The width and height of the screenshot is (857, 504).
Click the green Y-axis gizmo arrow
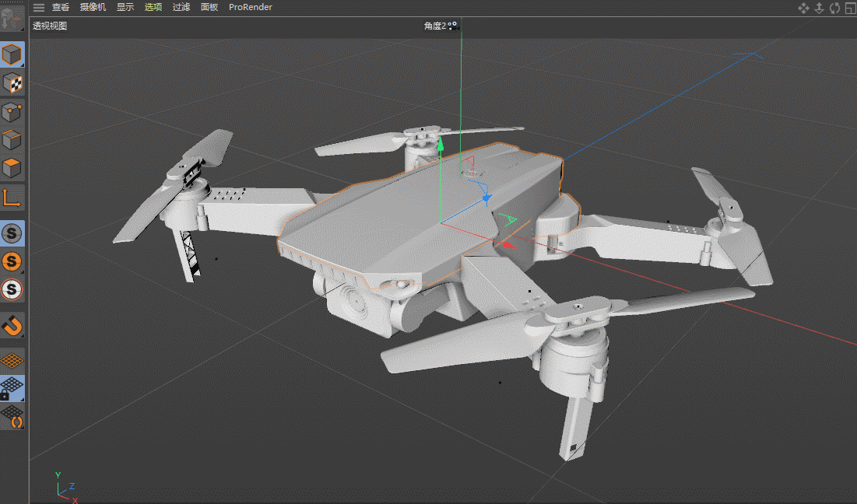(x=441, y=144)
